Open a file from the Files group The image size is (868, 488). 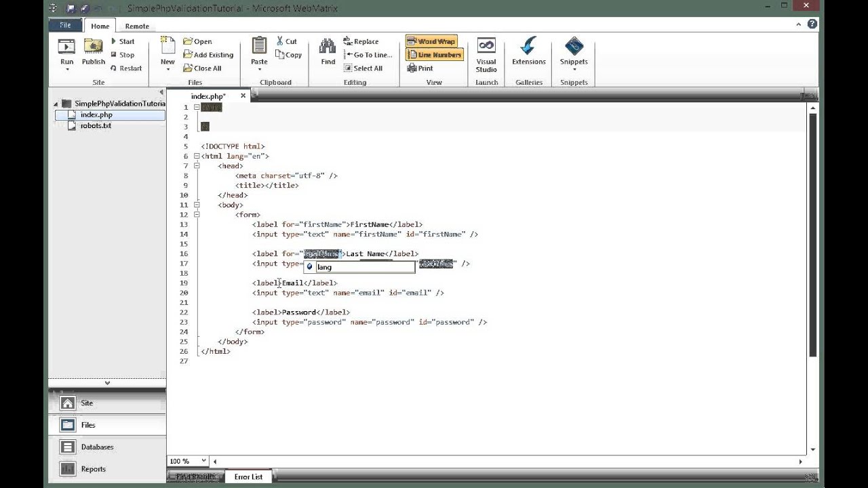[x=198, y=41]
